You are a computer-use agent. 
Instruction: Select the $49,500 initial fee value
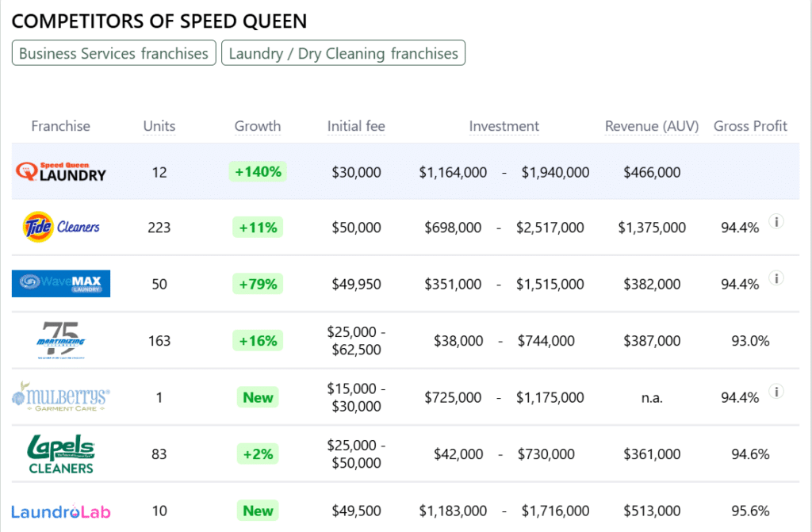pyautogui.click(x=356, y=511)
